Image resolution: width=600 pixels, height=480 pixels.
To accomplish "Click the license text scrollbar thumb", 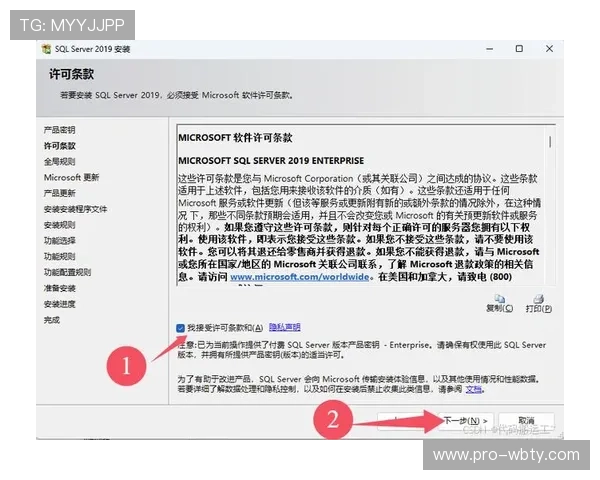I will [550, 142].
